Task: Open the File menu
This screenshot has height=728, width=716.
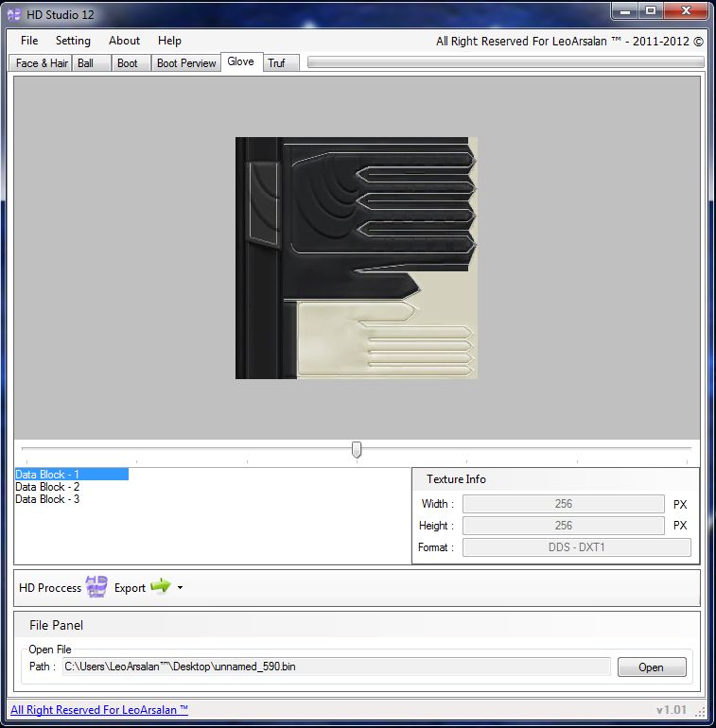Action: coord(29,41)
